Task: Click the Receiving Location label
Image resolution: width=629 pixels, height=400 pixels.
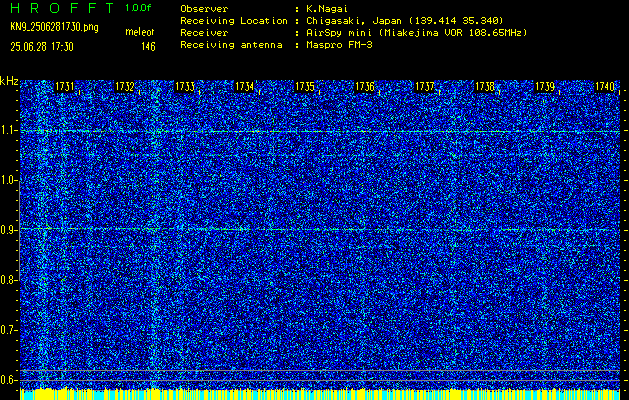Action: click(x=234, y=21)
